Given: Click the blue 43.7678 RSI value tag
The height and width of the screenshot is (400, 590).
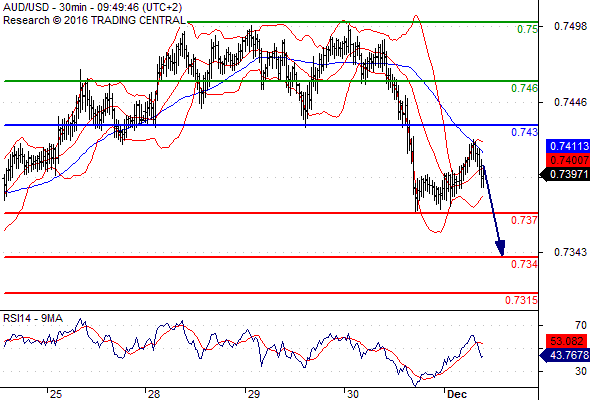Looking at the screenshot, I should pos(565,355).
